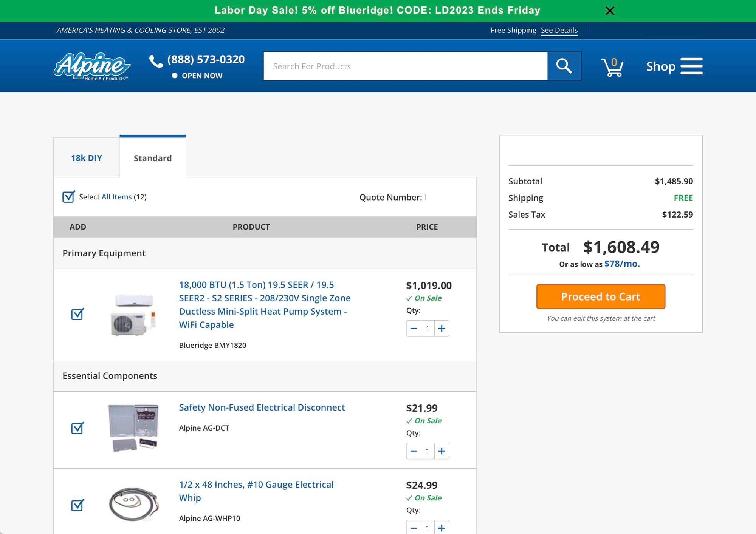The image size is (756, 534).
Task: Decrease quantity of the Electrical Whip
Action: click(x=414, y=528)
